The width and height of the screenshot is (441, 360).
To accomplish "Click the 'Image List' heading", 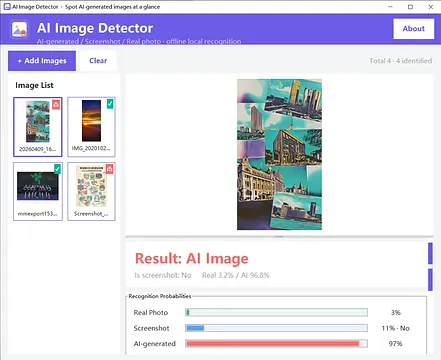I will tap(34, 85).
